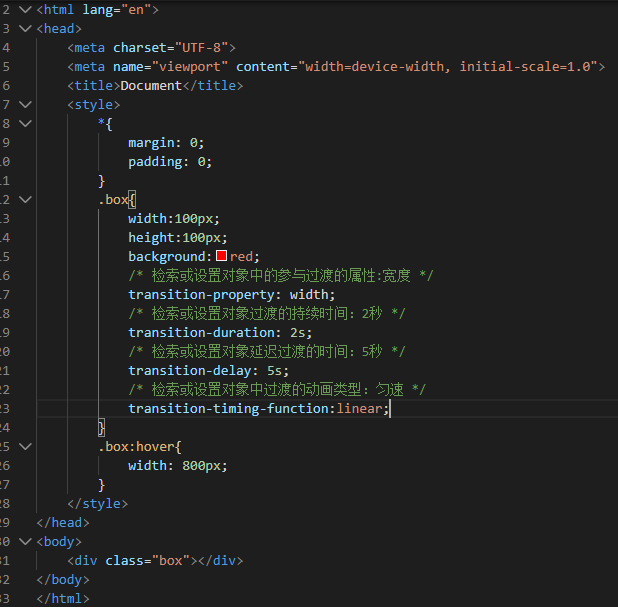Click the opening style tag text

pos(94,104)
